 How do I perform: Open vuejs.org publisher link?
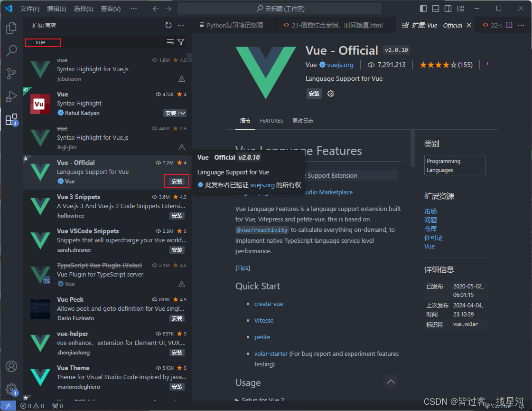[x=340, y=65]
